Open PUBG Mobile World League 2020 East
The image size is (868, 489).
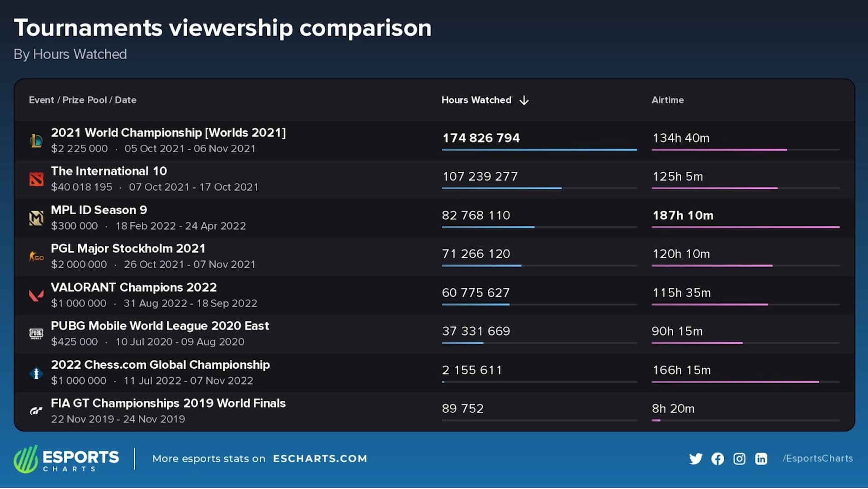click(x=160, y=326)
